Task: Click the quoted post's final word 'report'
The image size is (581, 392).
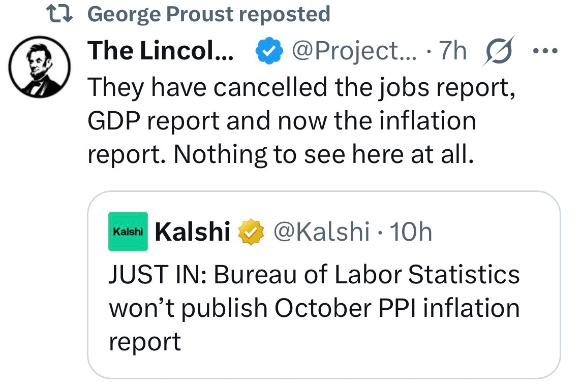Action: pos(145,342)
